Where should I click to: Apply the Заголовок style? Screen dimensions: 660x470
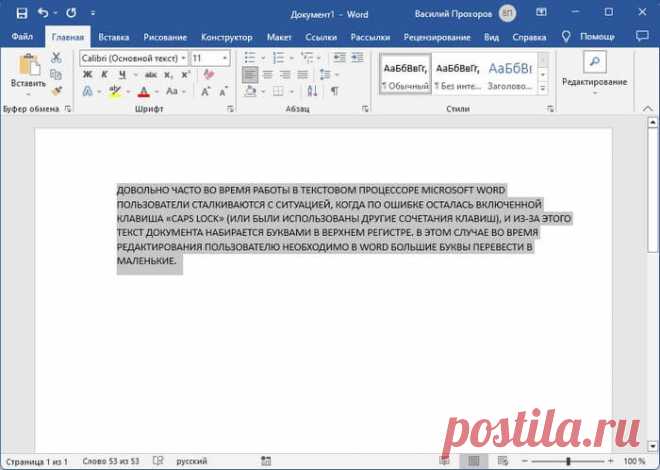coord(510,74)
